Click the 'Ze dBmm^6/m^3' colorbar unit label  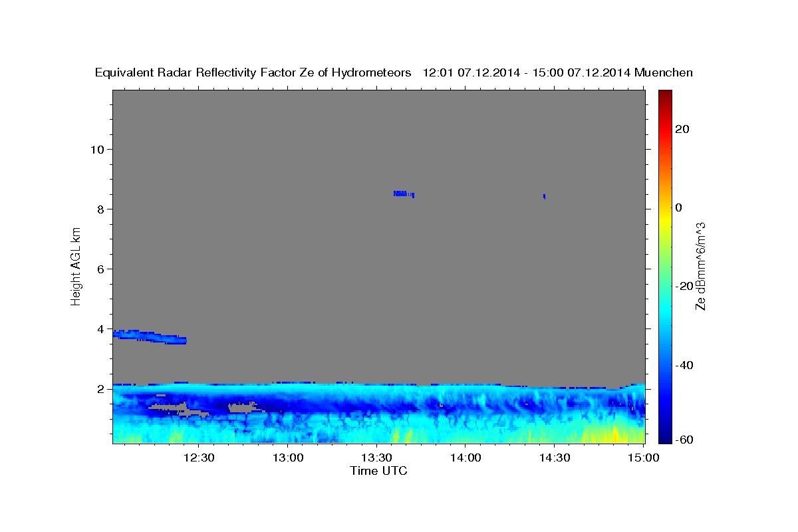point(700,266)
